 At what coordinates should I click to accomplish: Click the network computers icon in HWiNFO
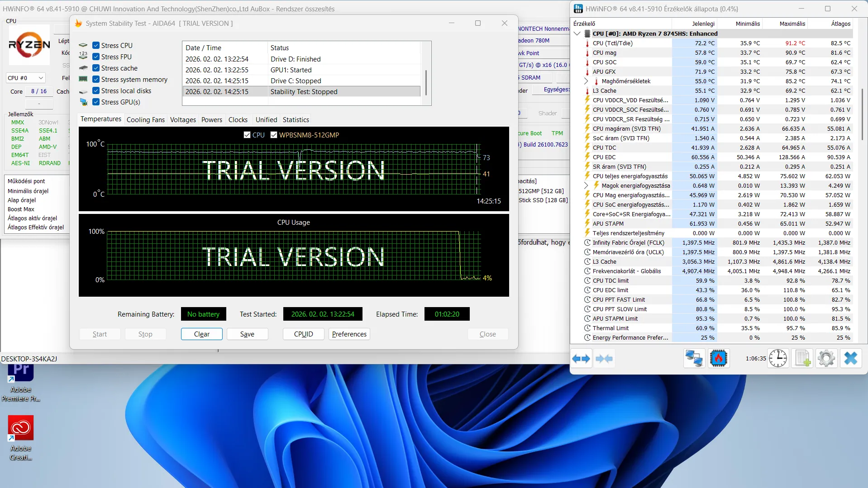(x=694, y=359)
